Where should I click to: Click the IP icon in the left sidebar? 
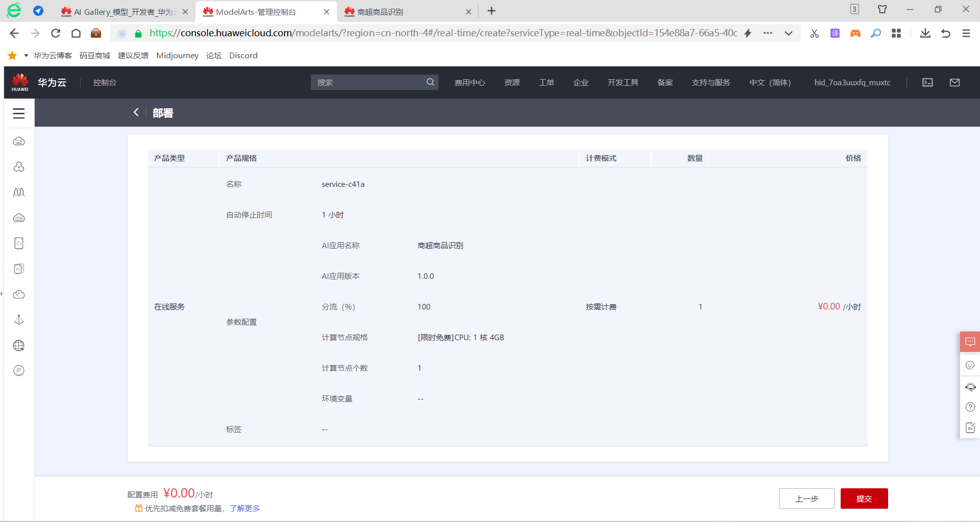tap(19, 371)
